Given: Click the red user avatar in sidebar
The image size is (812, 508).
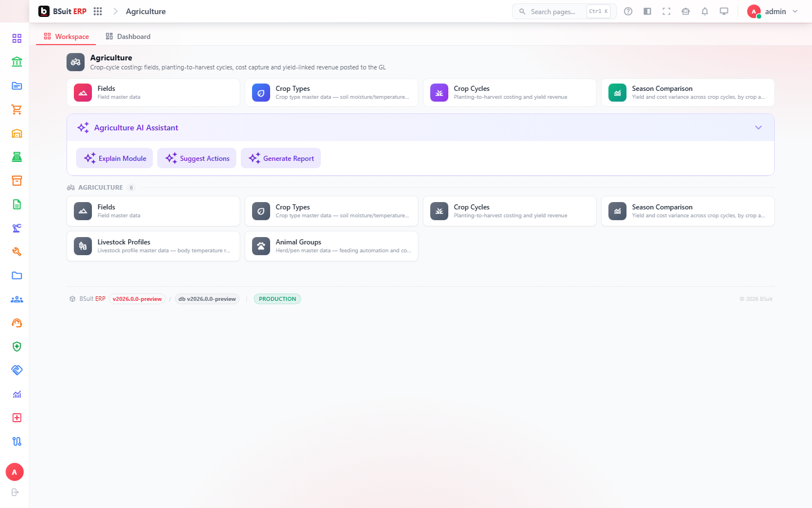Looking at the screenshot, I should click(x=15, y=472).
